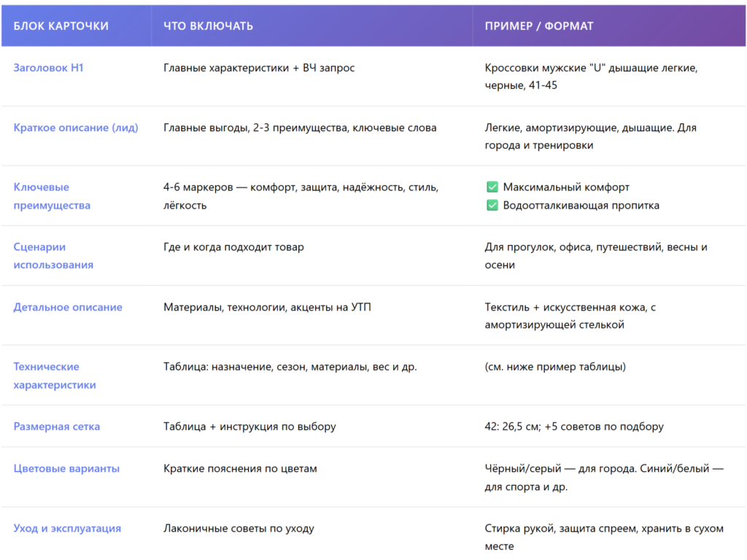The height and width of the screenshot is (560, 747).
Task: Click the ЧТО ВКЛЮЧАТЬ column header
Action: 209,26
